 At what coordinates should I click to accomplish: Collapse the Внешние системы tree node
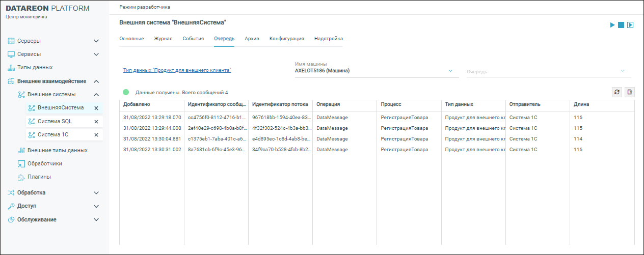(96, 94)
